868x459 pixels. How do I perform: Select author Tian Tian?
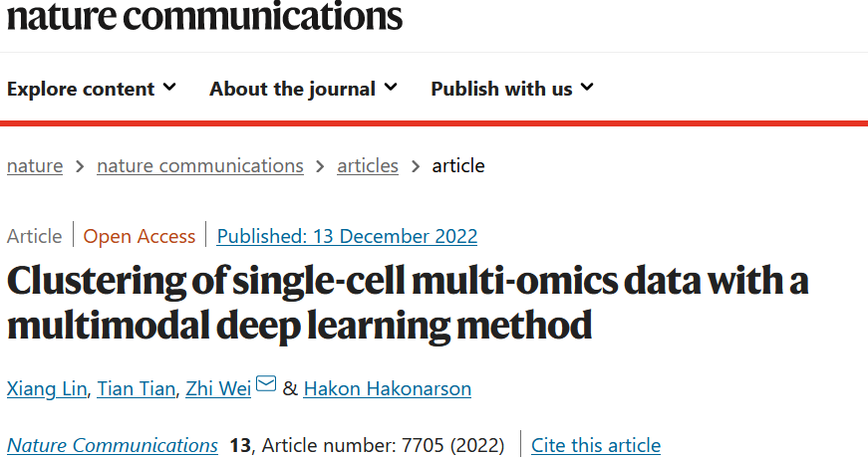coord(135,388)
